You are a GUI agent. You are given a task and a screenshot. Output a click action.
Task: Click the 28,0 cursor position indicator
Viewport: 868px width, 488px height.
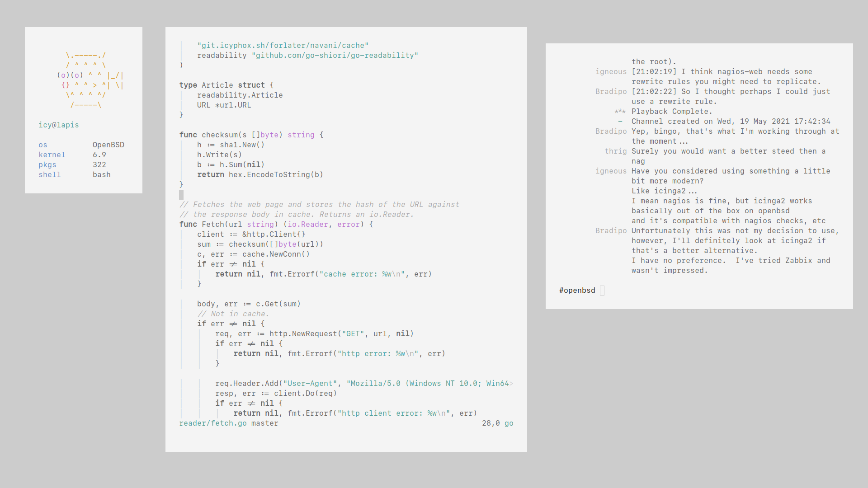pyautogui.click(x=491, y=423)
